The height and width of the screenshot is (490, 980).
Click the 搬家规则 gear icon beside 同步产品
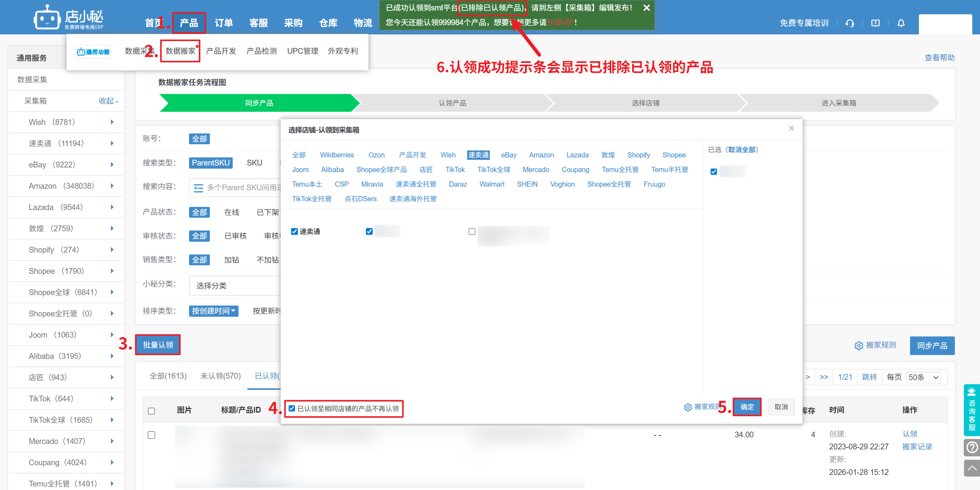click(858, 345)
